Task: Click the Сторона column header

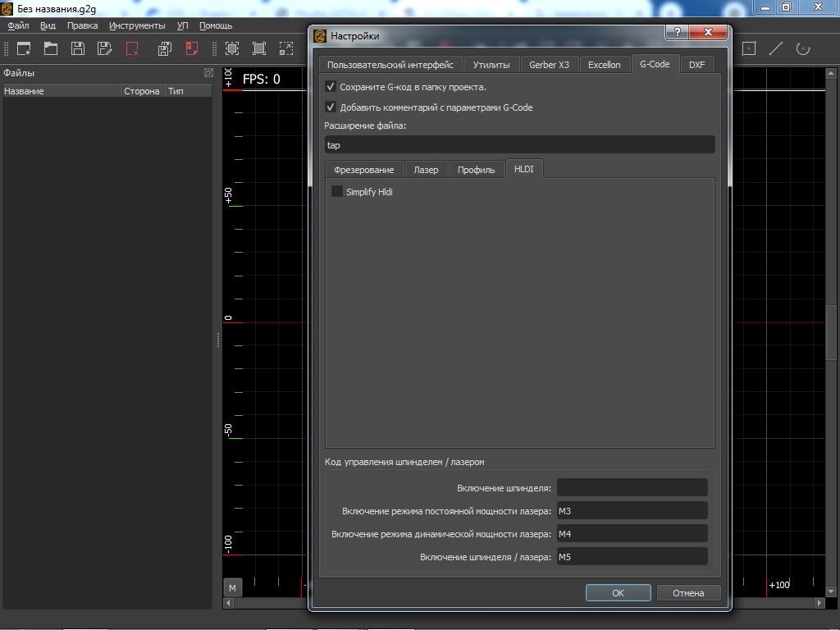Action: 144,91
